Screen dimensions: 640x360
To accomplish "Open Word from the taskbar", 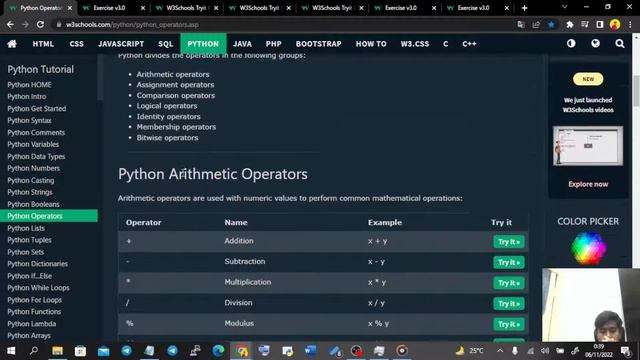I will coord(310,351).
